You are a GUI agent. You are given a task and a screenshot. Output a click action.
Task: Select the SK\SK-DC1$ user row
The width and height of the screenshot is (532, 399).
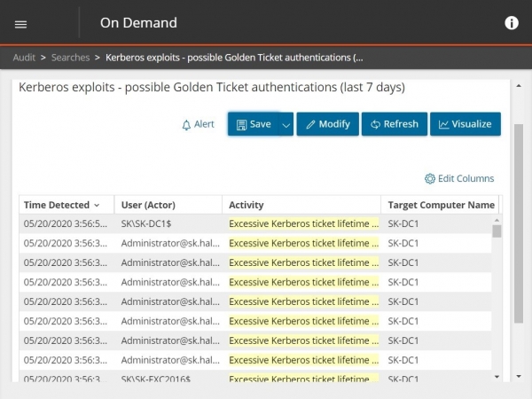[148, 223]
